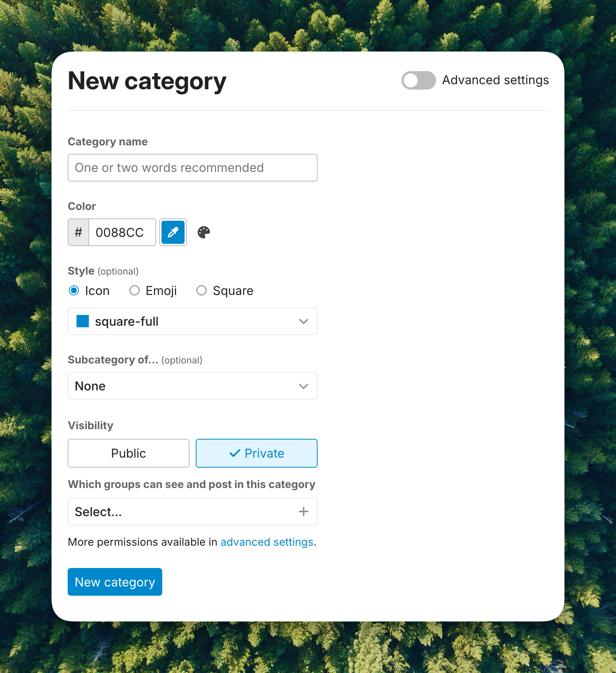Click the blue New category button
The height and width of the screenshot is (673, 616).
115,582
